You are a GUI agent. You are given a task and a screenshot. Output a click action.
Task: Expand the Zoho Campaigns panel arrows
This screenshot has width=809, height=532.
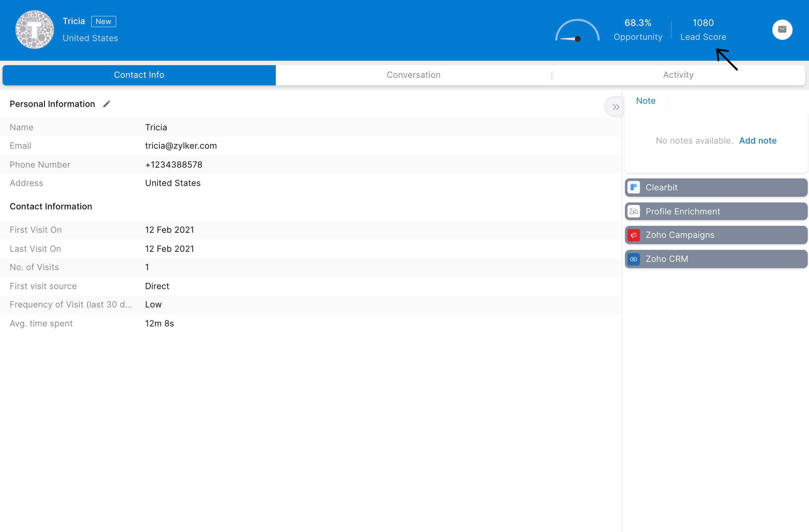point(796,235)
